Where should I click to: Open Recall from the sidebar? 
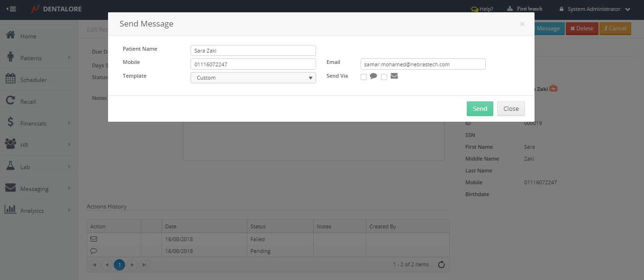coord(28,101)
